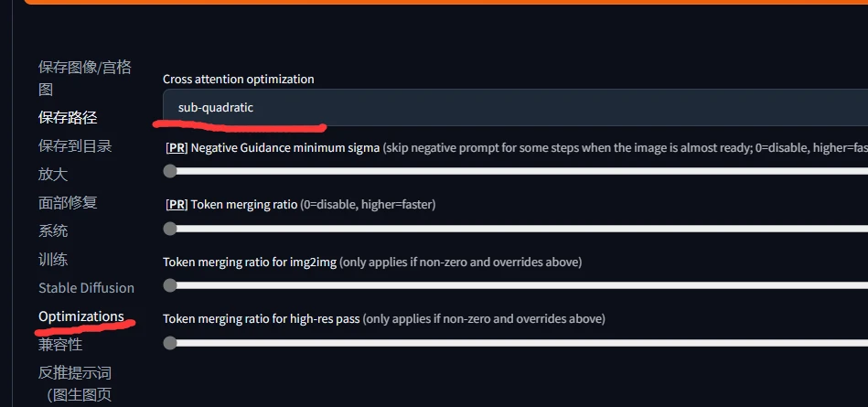Screen dimensions: 868x407
Task: Click the Token merging ratio for img2img slider handle
Action: 170,285
